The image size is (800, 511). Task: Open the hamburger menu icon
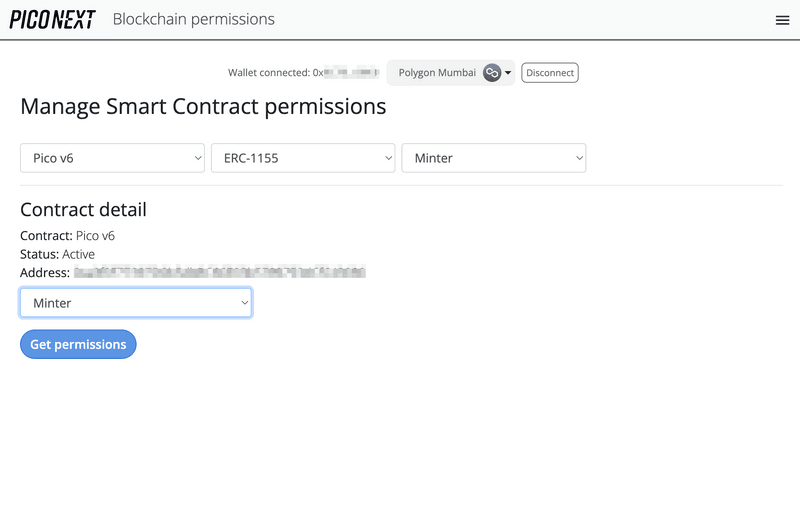click(x=782, y=20)
